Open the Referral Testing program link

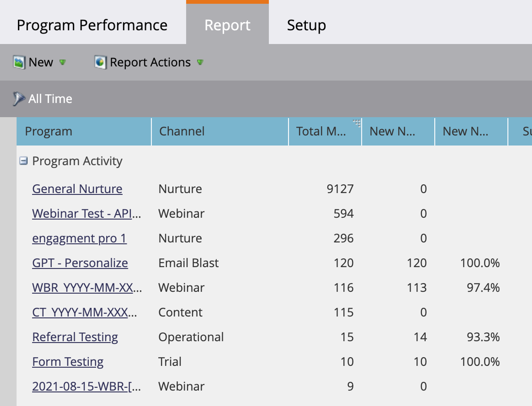click(75, 337)
